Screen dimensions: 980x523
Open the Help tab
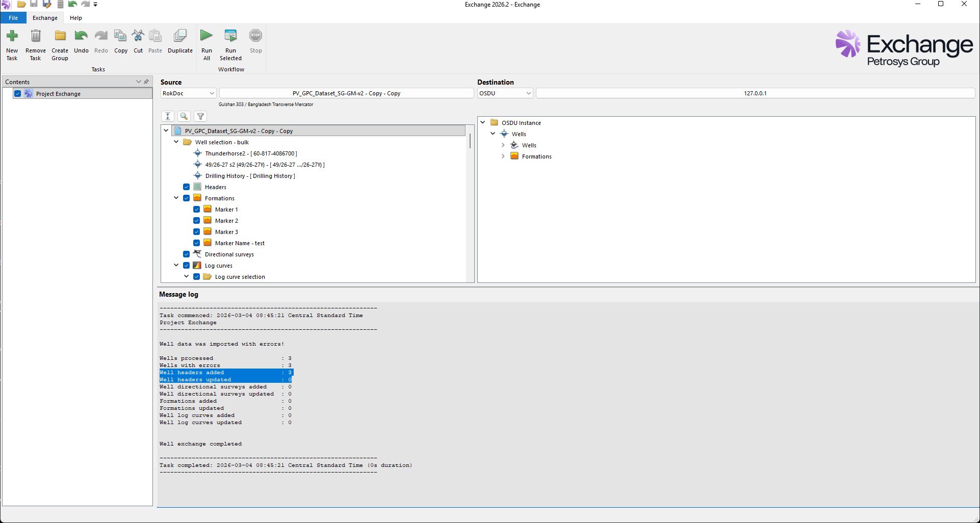point(76,18)
